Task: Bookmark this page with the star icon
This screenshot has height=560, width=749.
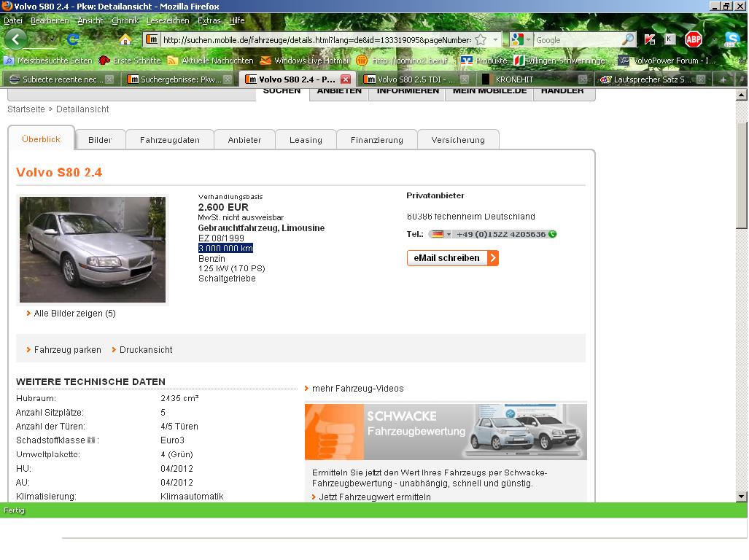Action: pyautogui.click(x=481, y=40)
